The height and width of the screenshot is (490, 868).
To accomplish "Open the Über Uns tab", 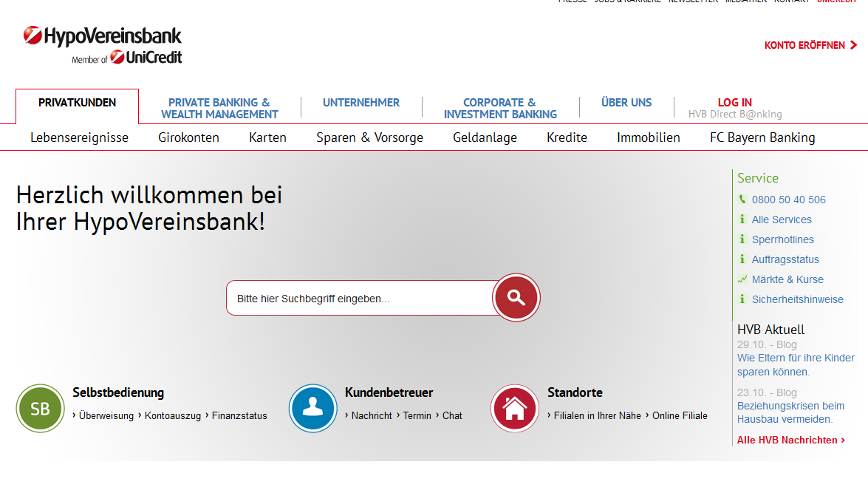I will pyautogui.click(x=626, y=103).
